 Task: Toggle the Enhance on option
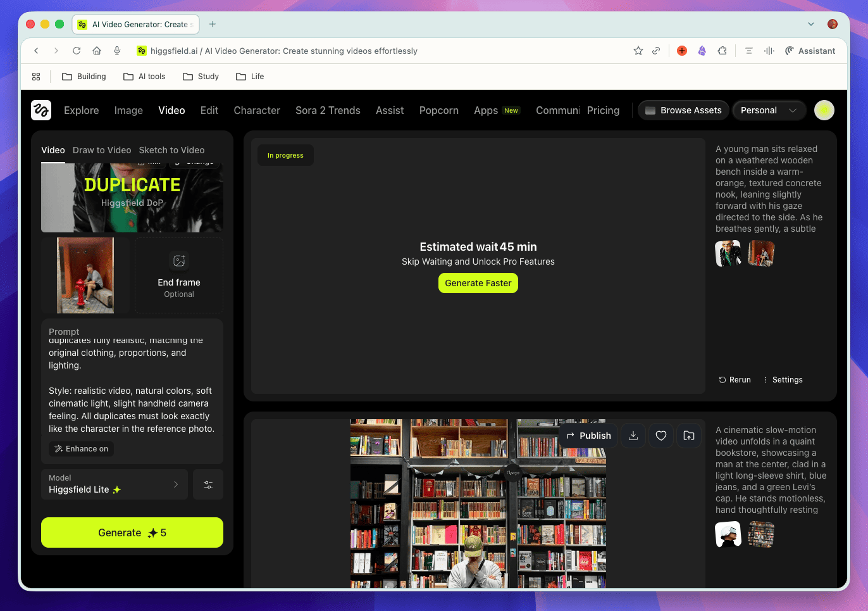(82, 449)
